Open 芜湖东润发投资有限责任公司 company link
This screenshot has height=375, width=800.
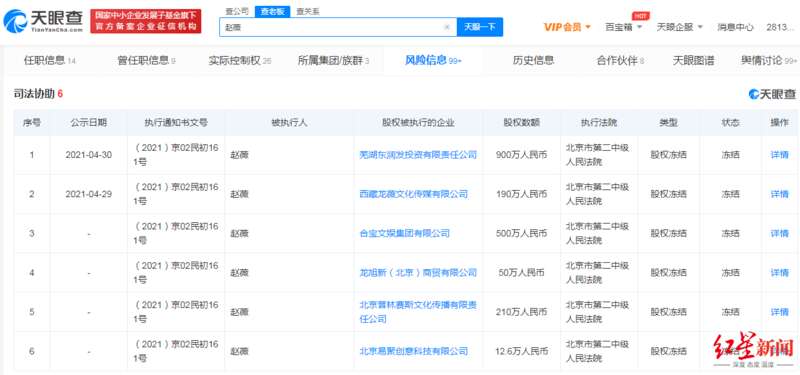click(418, 155)
